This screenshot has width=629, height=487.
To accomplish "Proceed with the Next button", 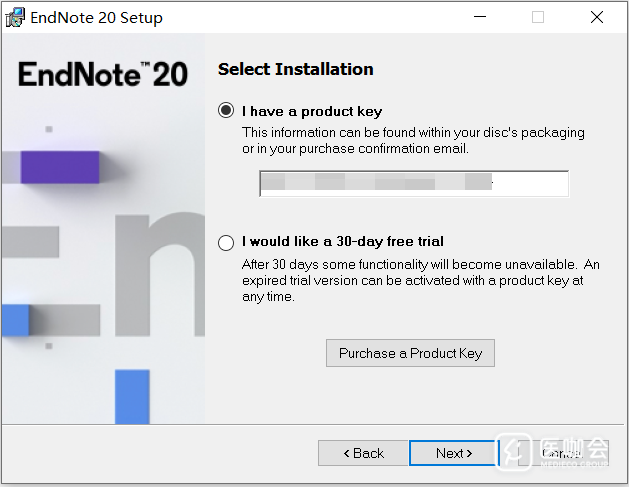I will [452, 453].
